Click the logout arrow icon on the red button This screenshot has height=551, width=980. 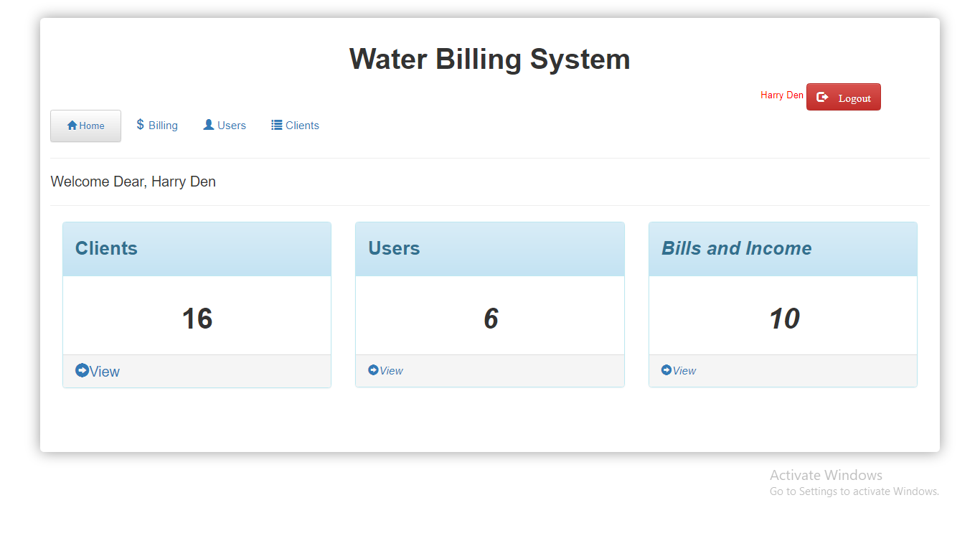(x=822, y=96)
